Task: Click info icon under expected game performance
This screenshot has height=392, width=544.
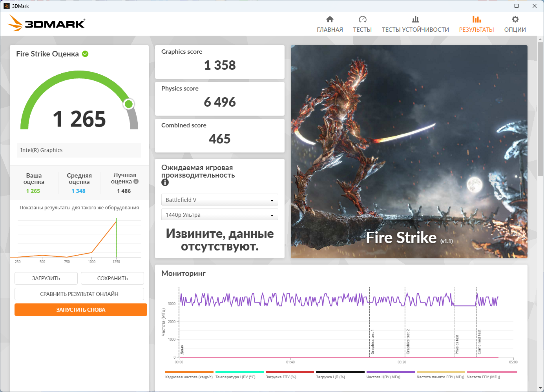Action: pyautogui.click(x=165, y=183)
